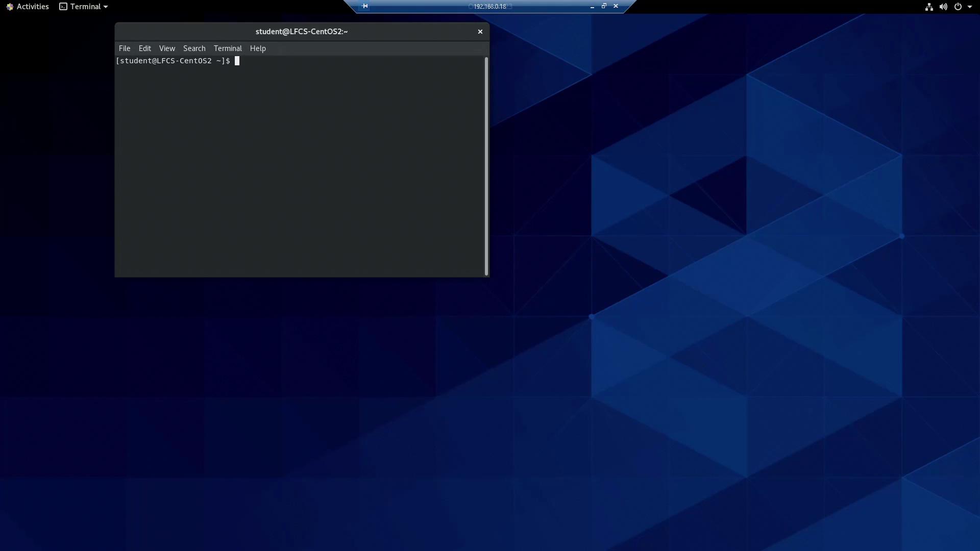
Task: Click the Activities foot logo icon
Action: tap(9, 7)
